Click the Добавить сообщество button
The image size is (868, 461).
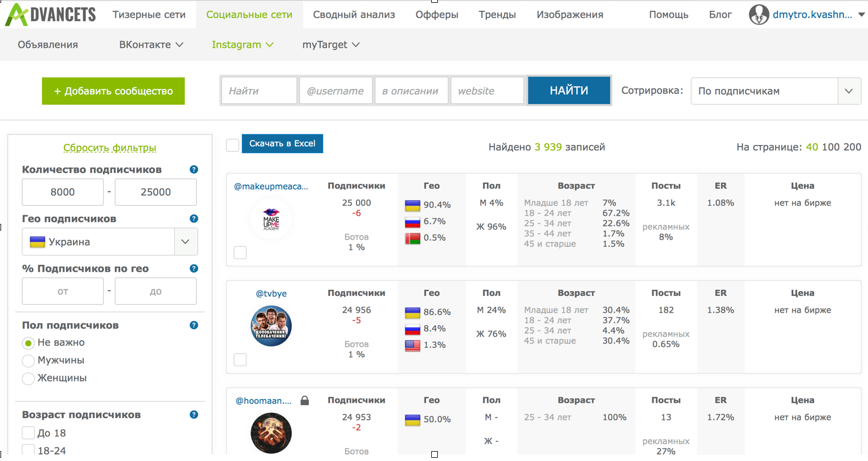(x=113, y=91)
